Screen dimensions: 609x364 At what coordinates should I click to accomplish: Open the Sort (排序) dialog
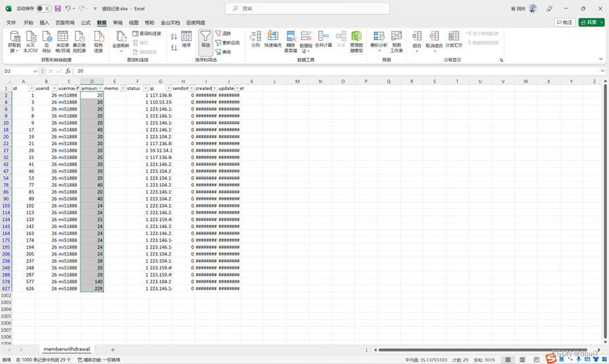(x=187, y=39)
